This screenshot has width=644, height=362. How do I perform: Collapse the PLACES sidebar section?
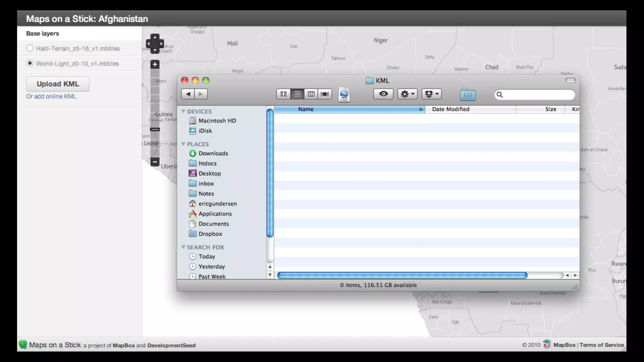click(183, 144)
